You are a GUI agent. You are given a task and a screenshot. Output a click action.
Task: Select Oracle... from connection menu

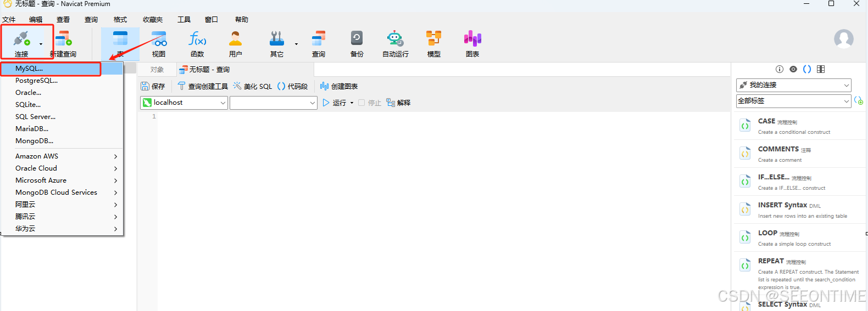pyautogui.click(x=62, y=93)
